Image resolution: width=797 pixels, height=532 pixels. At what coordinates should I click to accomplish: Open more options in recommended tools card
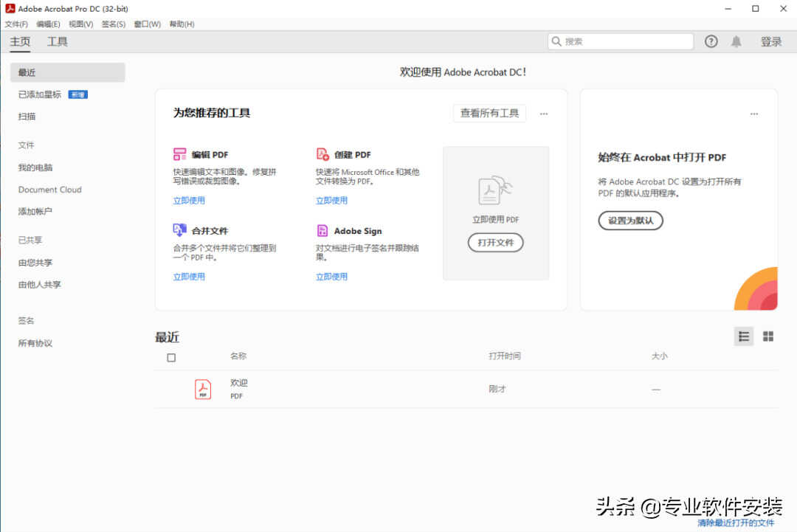544,114
